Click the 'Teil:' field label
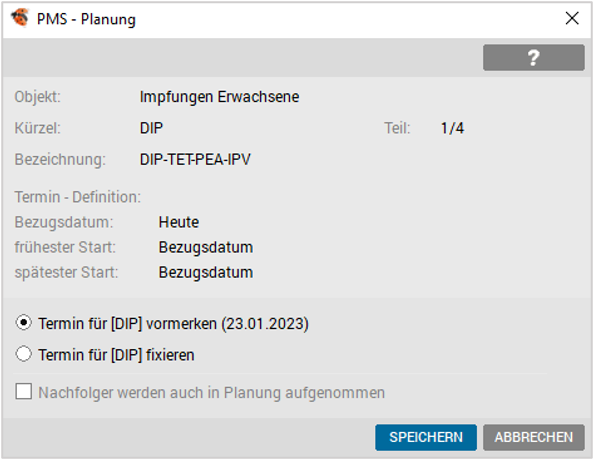Viewport: 594px width, 460px height. coord(397,128)
